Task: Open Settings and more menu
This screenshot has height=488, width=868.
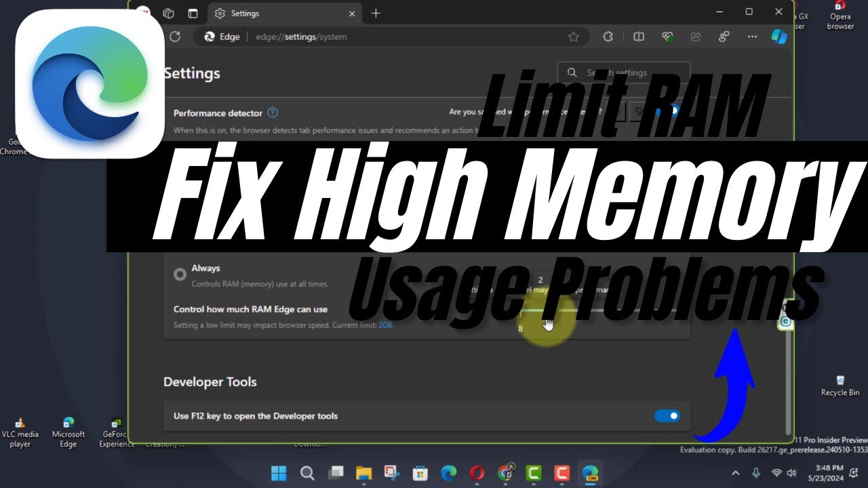Action: pyautogui.click(x=752, y=37)
